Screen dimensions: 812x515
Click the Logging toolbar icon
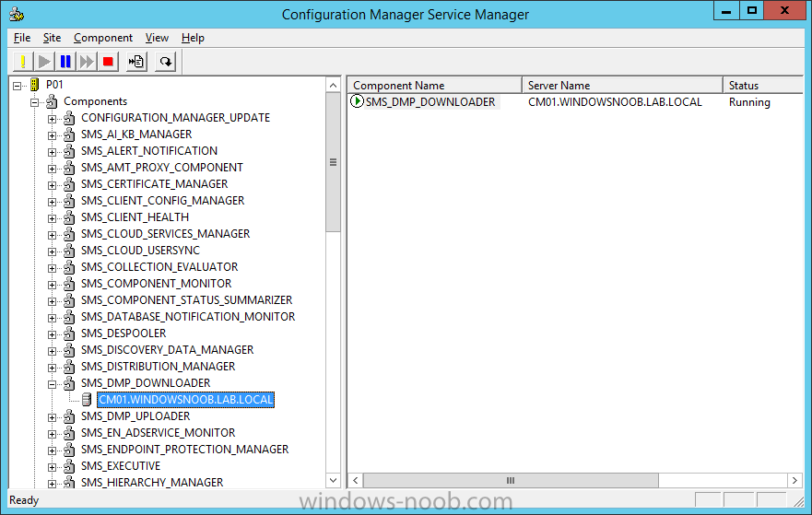(136, 62)
